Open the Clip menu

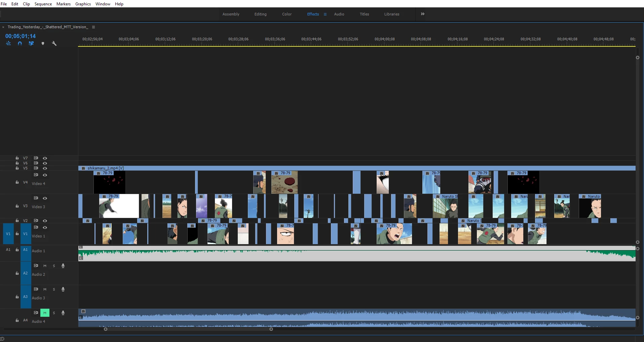point(26,4)
